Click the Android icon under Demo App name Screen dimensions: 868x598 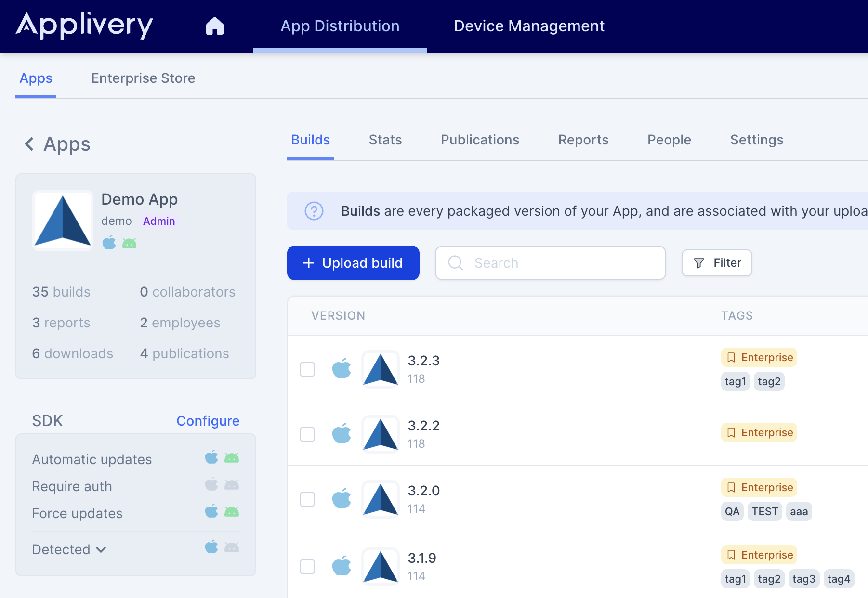(130, 243)
